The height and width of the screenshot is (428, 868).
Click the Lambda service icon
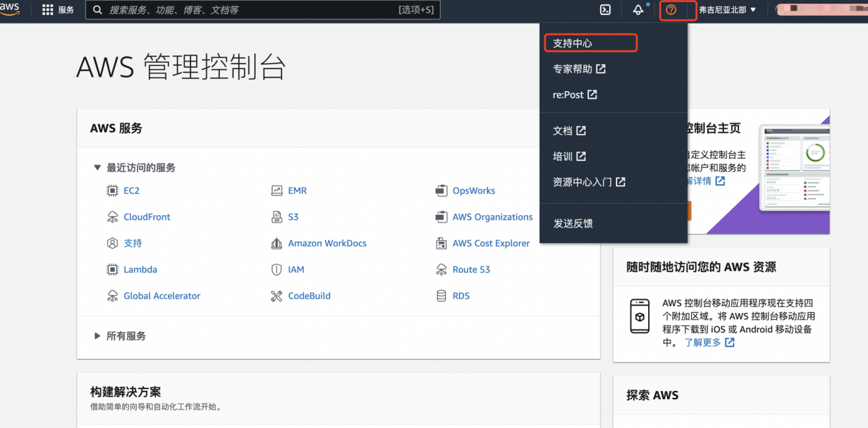(x=112, y=270)
